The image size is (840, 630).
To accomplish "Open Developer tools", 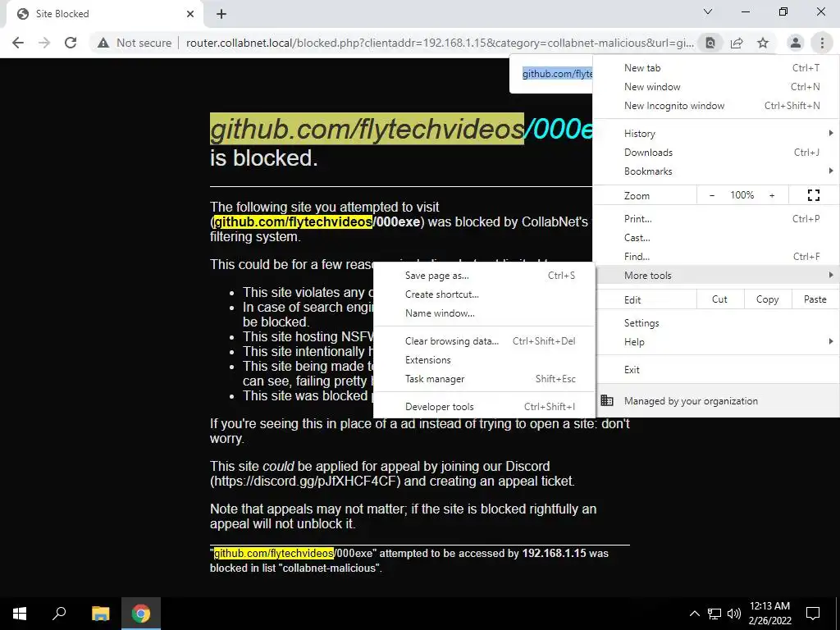I will coord(484,407).
